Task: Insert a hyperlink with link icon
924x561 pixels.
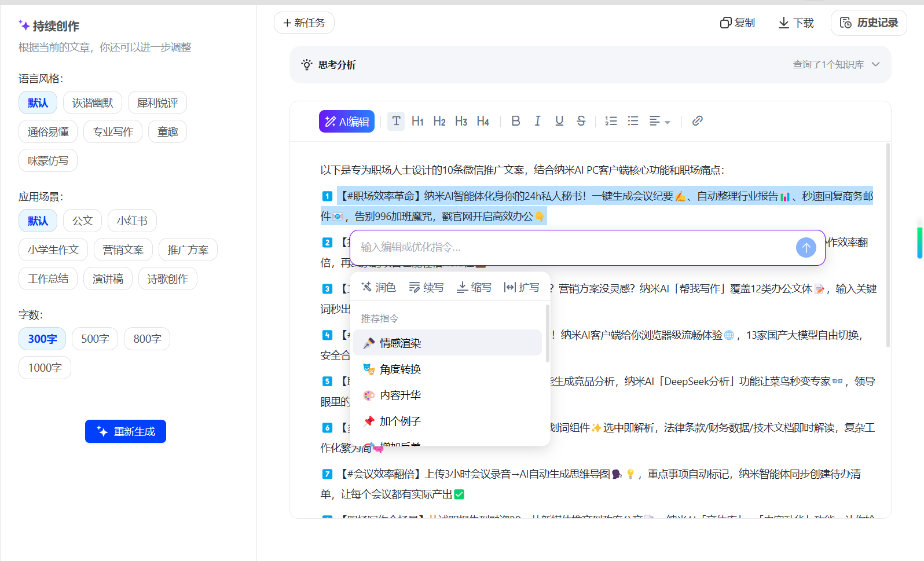Action: pos(698,121)
